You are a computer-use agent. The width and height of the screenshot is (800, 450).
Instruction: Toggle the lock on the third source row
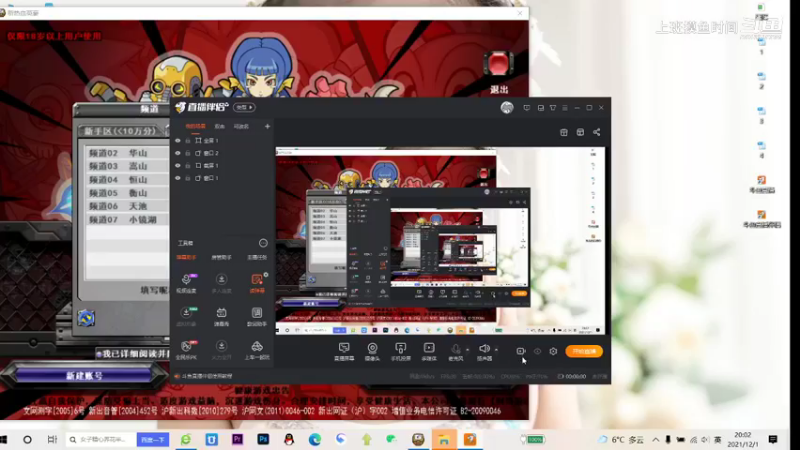coord(188,166)
